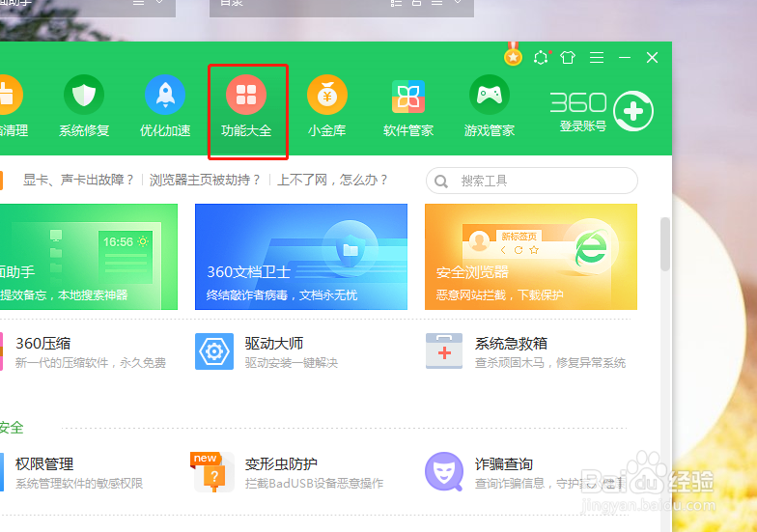Click the 显卡、声卡出故障？ link
The height and width of the screenshot is (532, 757).
(x=79, y=180)
